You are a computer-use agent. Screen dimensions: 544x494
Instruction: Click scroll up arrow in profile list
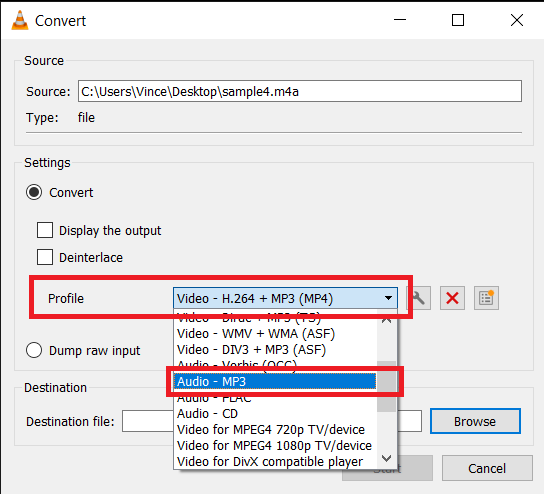[386, 320]
